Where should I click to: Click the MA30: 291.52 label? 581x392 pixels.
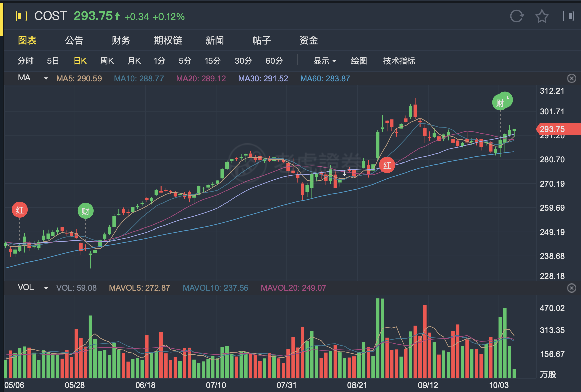coord(263,78)
